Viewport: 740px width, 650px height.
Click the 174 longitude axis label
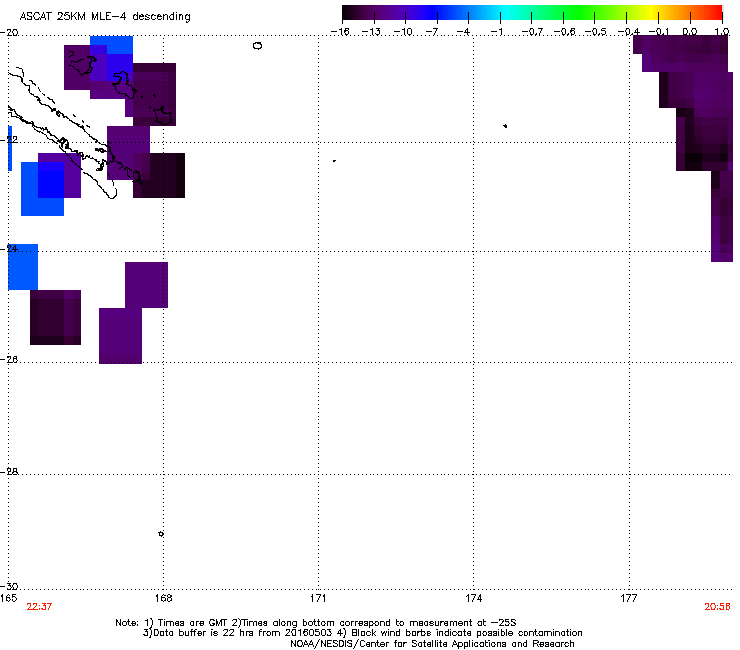pos(473,598)
